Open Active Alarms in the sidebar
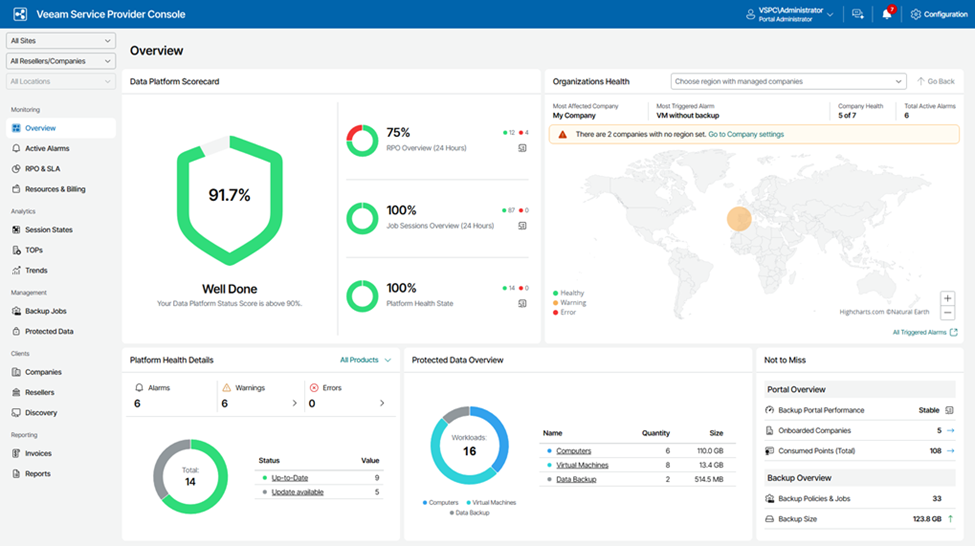The height and width of the screenshot is (546, 975). 47,148
